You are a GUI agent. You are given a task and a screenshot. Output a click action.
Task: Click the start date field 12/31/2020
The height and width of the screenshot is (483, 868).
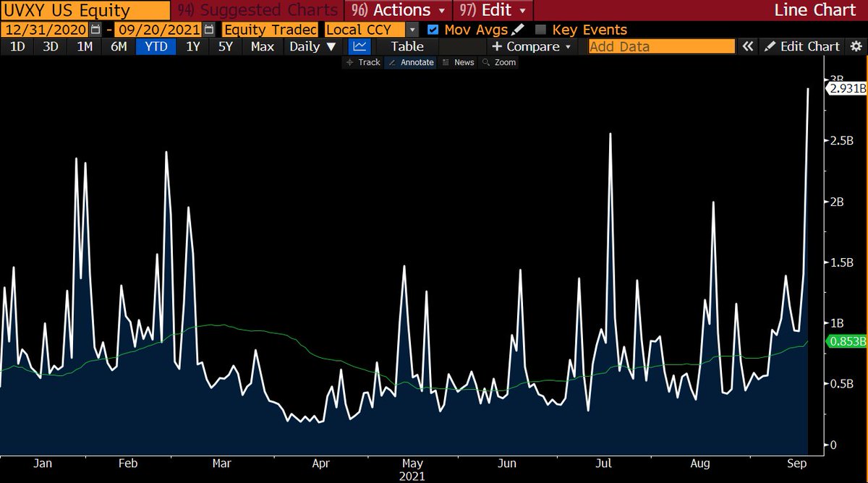pyautogui.click(x=44, y=30)
